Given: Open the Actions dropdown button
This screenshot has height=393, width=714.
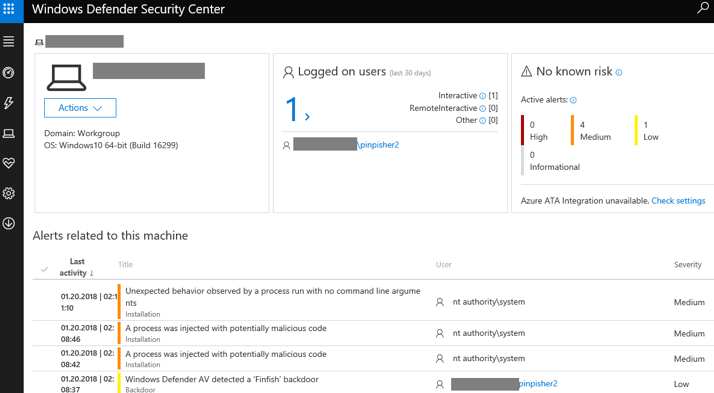Looking at the screenshot, I should 80,108.
